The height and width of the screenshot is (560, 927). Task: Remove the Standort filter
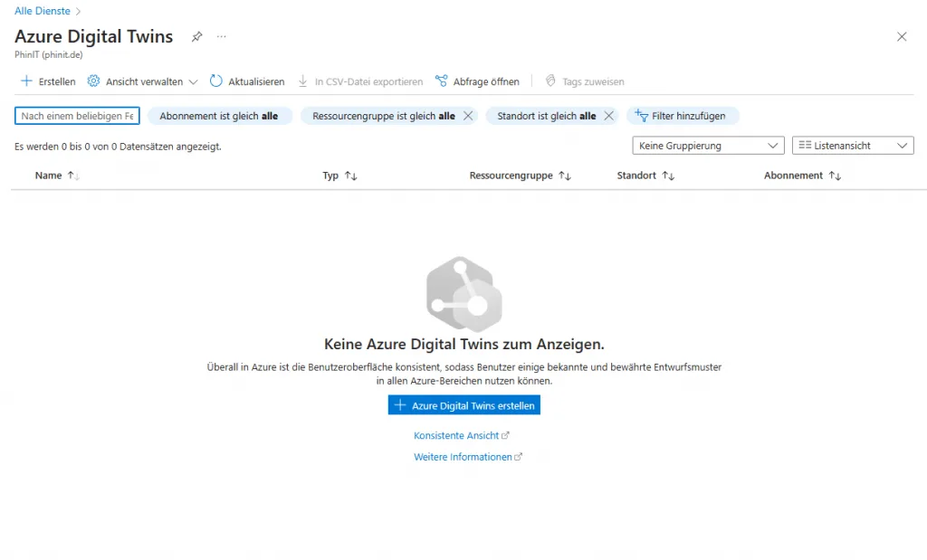coord(609,116)
